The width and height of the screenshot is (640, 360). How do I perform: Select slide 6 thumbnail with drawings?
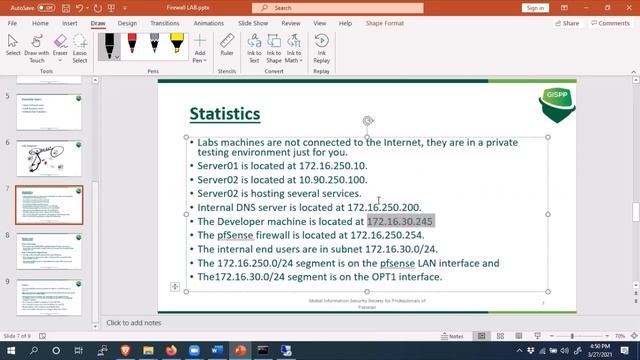click(49, 158)
